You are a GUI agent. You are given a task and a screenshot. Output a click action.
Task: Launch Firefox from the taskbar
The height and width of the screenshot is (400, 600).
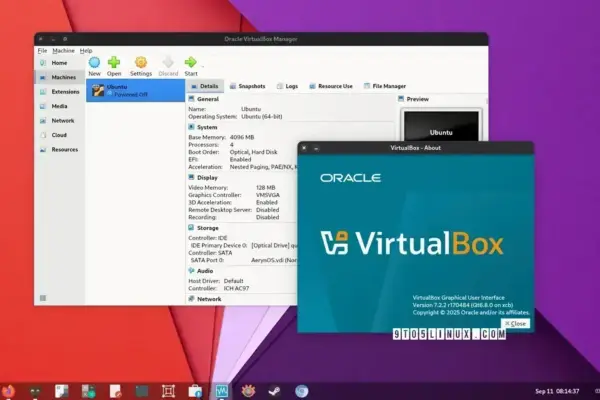[8, 391]
